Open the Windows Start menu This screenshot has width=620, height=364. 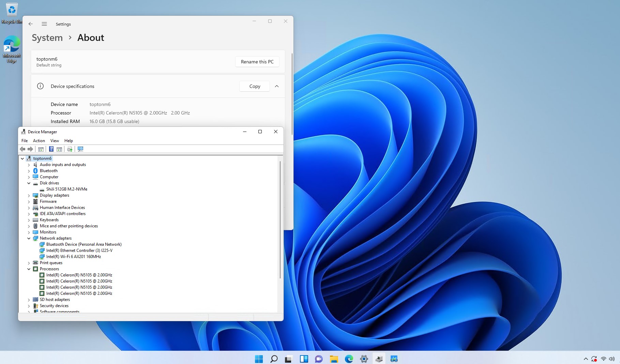[x=259, y=359]
